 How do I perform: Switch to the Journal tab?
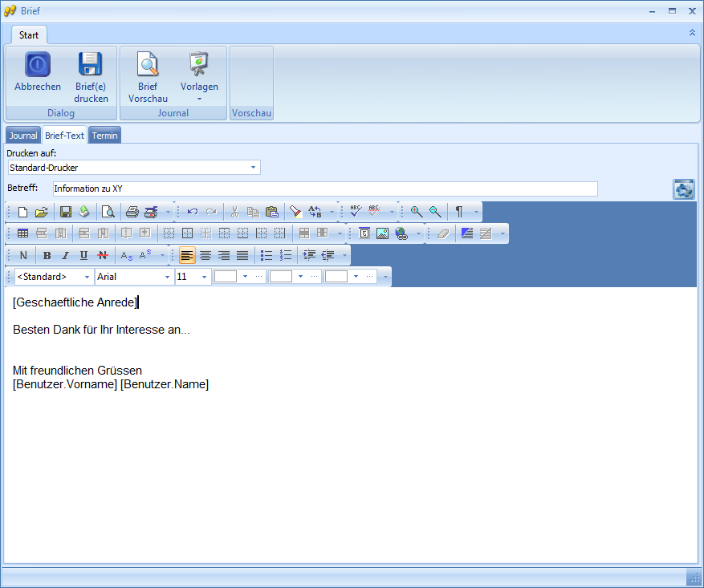click(22, 135)
